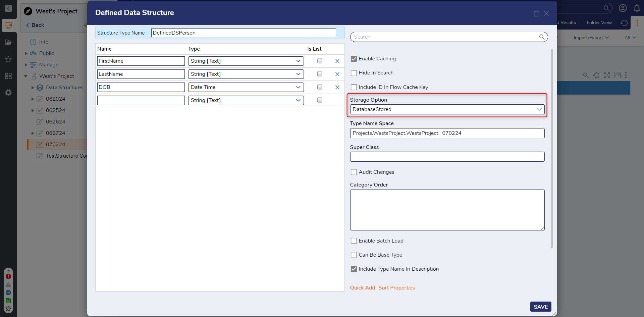Screen dimensions: 644x317
Task: Delete the LastName field row
Action: 337,74
